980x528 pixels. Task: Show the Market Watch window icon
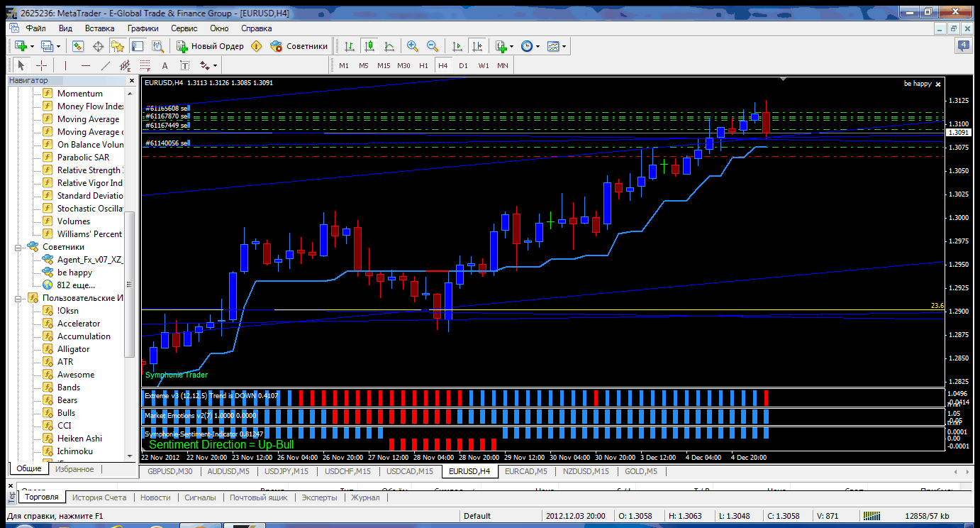point(78,46)
